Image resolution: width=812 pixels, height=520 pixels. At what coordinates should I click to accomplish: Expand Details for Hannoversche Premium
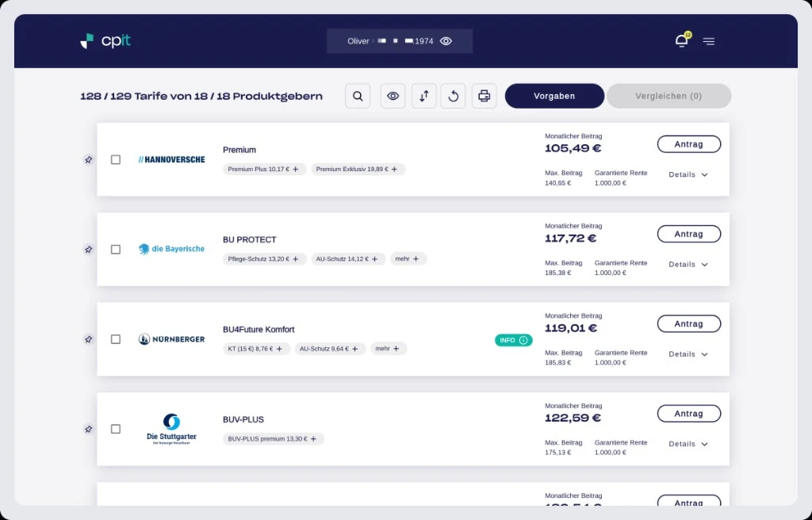click(x=688, y=174)
